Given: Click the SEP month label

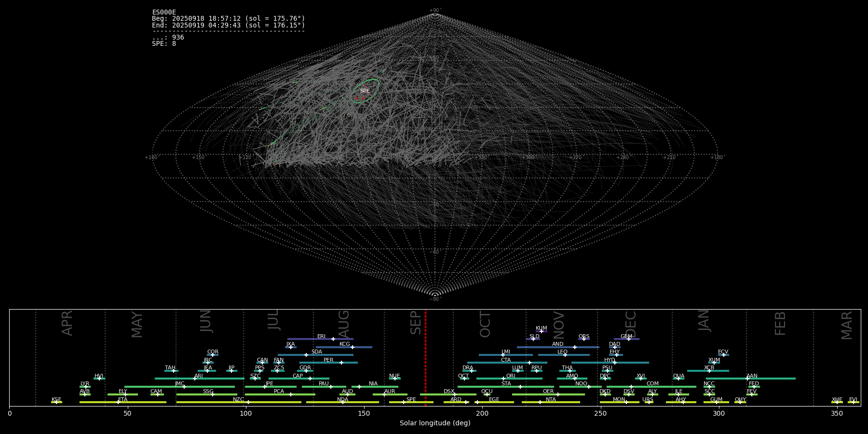Looking at the screenshot, I should pos(416,322).
